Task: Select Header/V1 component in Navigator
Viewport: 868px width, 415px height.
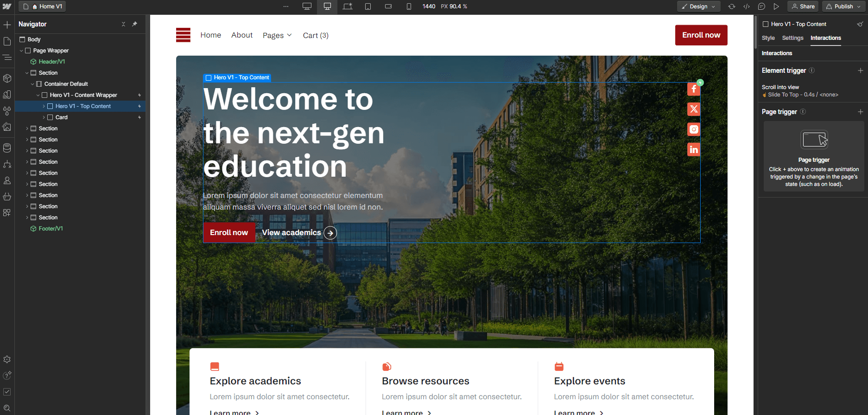Action: click(80, 62)
